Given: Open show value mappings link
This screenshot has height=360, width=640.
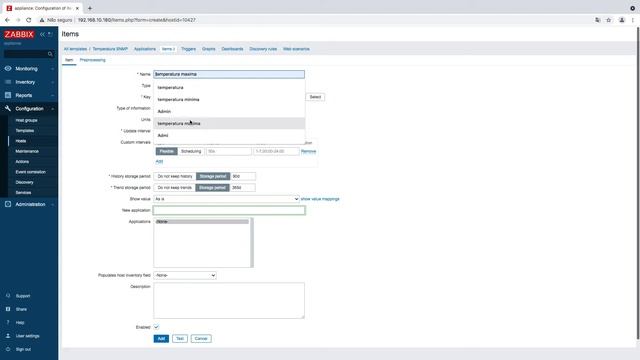Looking at the screenshot, I should [320, 199].
